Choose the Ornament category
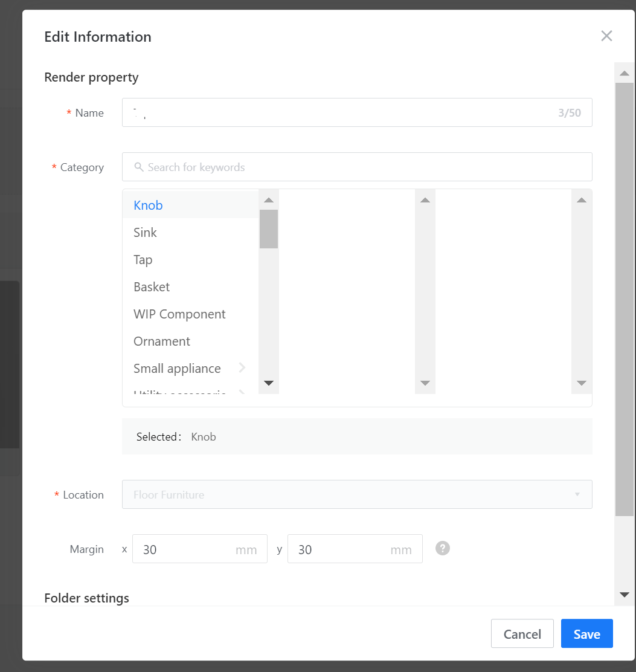 [x=162, y=341]
